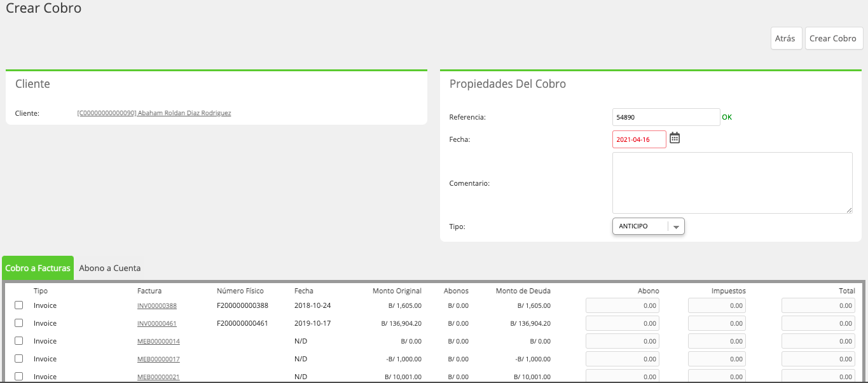Open invoice link INV00000388
Viewport: 868px width, 383px height.
point(157,305)
